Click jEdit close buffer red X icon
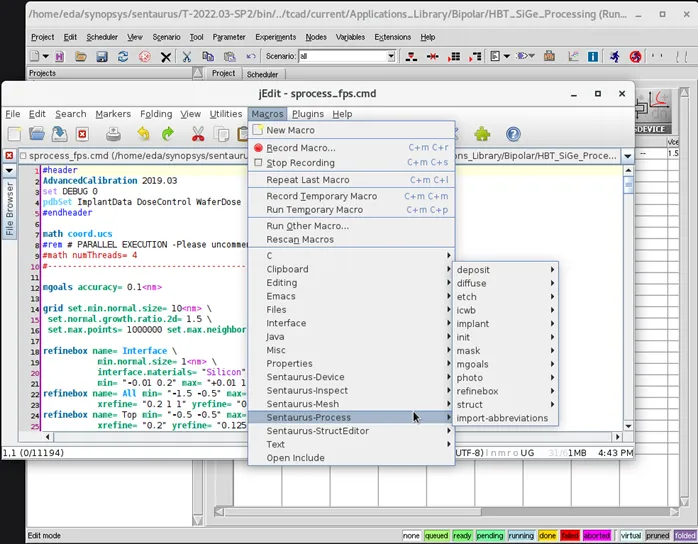 pos(82,134)
